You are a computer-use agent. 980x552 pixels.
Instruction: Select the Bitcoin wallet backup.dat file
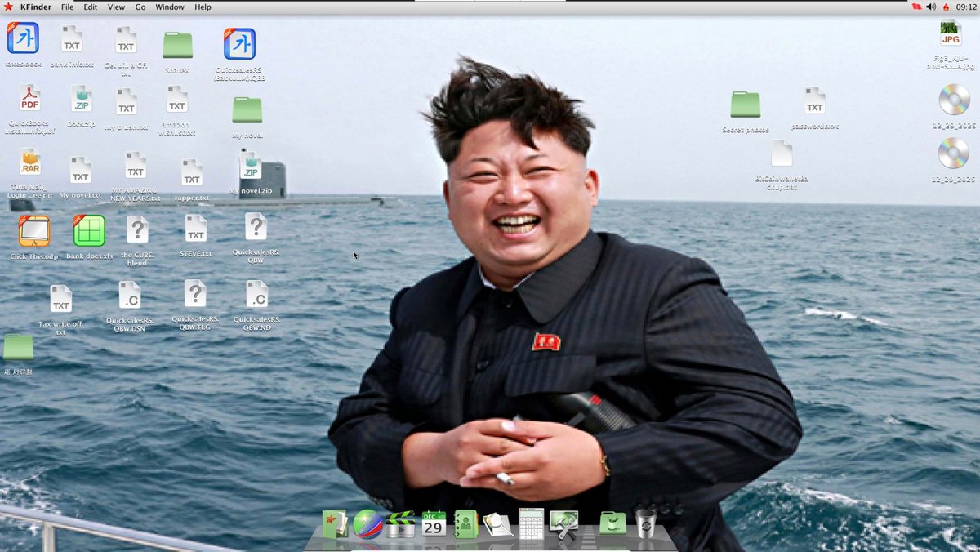coord(782,154)
